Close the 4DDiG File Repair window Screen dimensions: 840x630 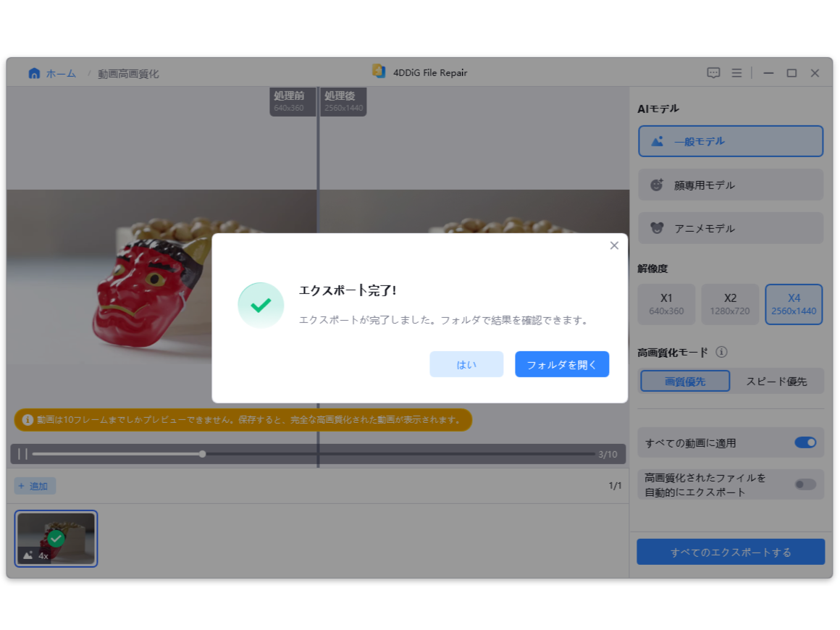(815, 73)
